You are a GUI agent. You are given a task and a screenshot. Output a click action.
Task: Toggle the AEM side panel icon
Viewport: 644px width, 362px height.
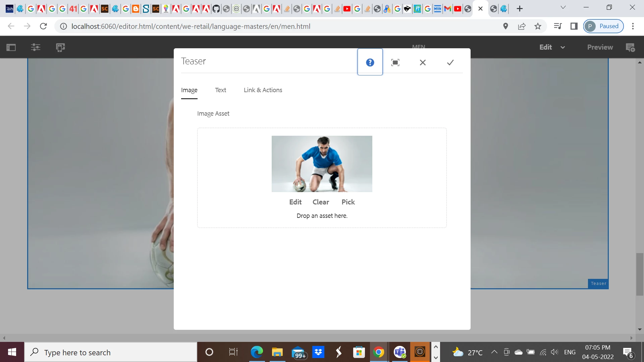11,47
